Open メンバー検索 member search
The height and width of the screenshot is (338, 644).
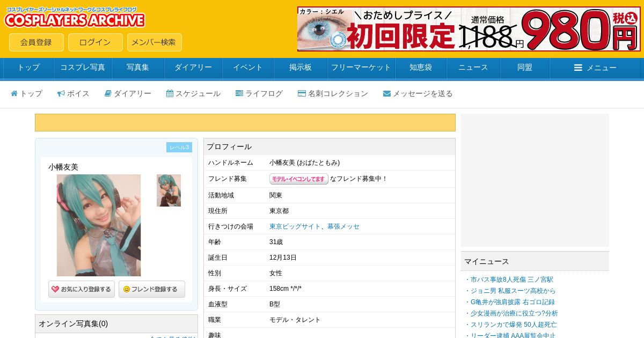(154, 42)
